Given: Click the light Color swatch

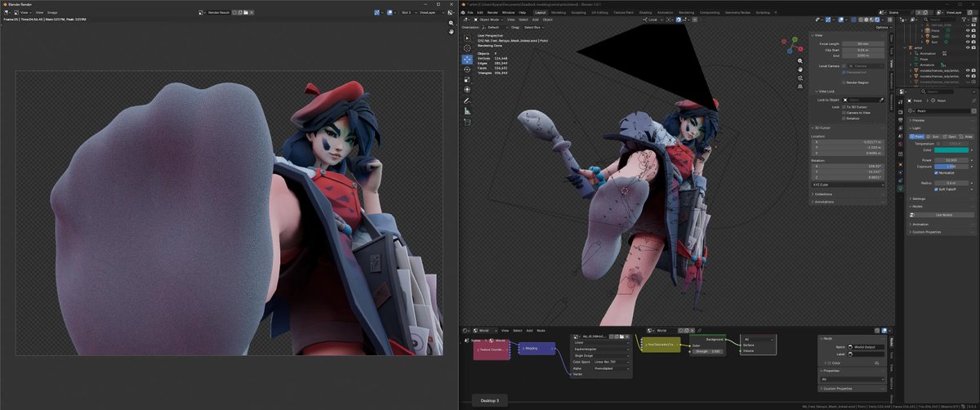Looking at the screenshot, I should [952, 149].
